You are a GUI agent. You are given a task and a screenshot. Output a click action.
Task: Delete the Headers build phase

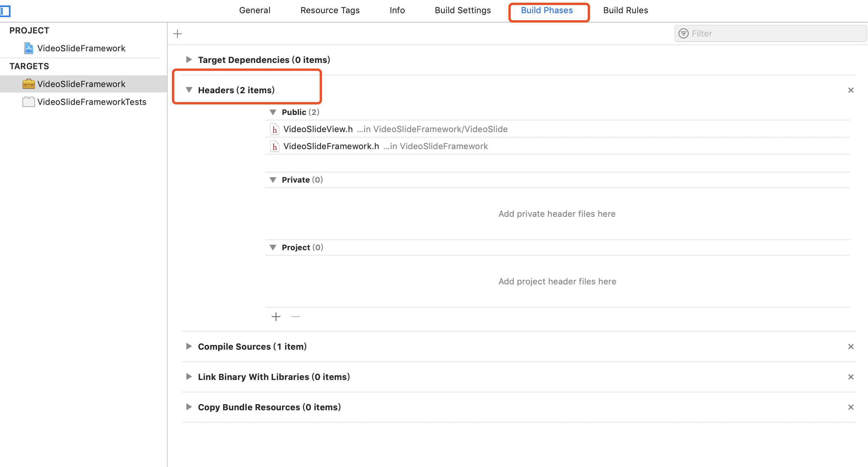click(851, 90)
